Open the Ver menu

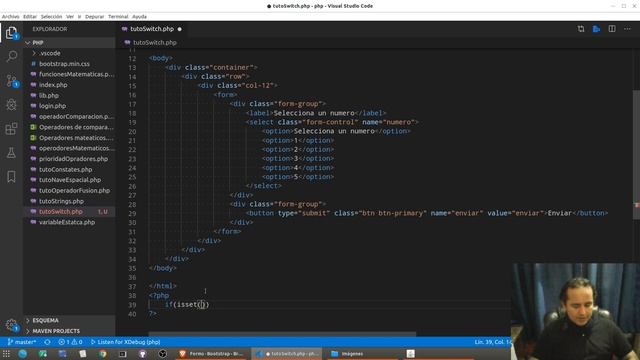tap(70, 17)
